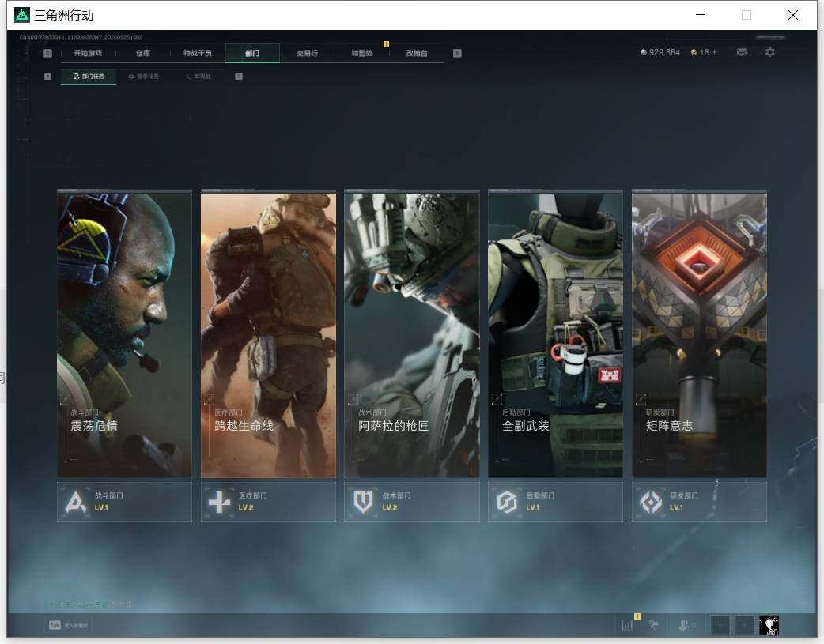Click the sub-tab next key icon after the third sub-tab
This screenshot has height=644, width=824.
click(x=239, y=76)
